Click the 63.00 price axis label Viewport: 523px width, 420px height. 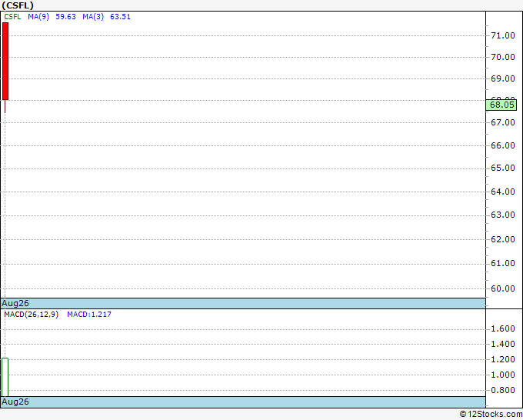tap(503, 215)
